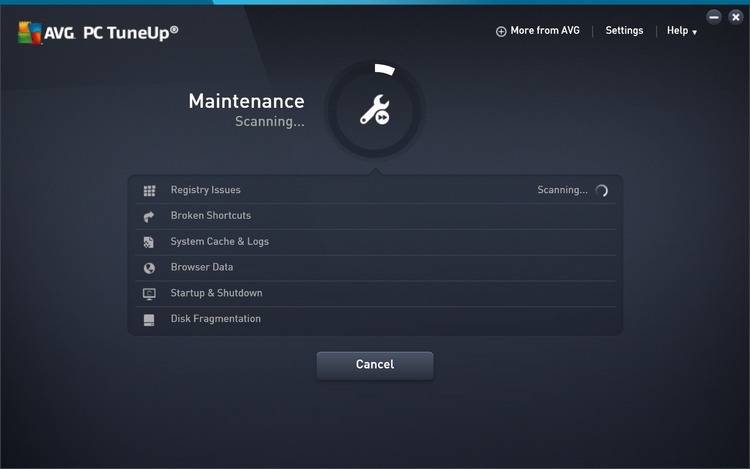Click the Startup & Shutdown monitor icon
750x469 pixels.
point(149,294)
